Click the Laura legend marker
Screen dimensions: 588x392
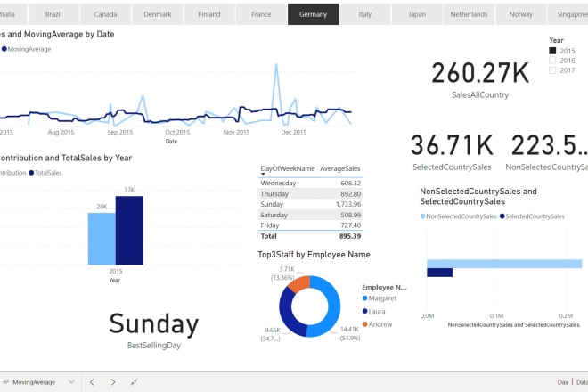365,311
